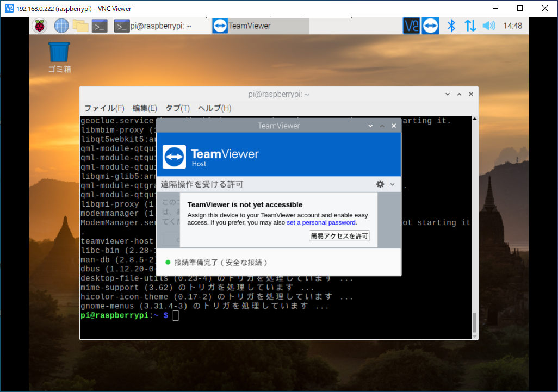Viewport: 558px width, 392px height.
Task: Minimize the TeamViewer dialog window
Action: 370,126
